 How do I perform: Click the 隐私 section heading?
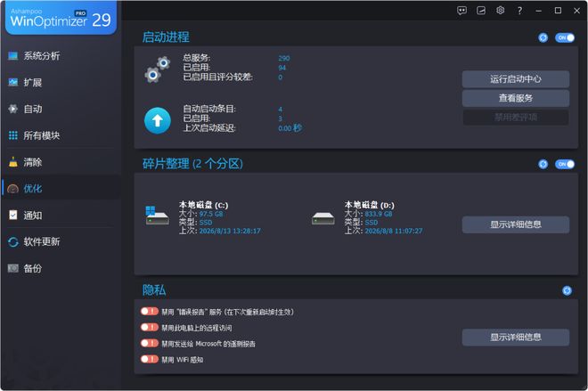coord(154,290)
